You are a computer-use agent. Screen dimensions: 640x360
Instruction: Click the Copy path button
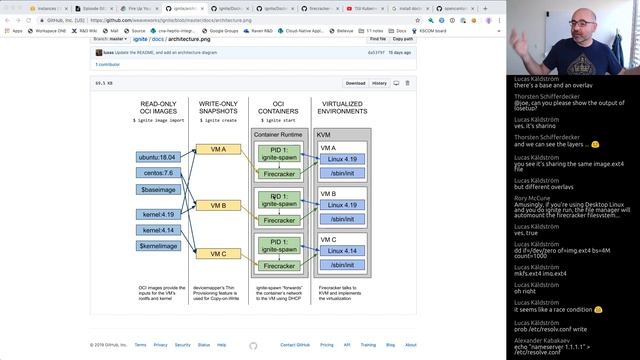pyautogui.click(x=403, y=39)
